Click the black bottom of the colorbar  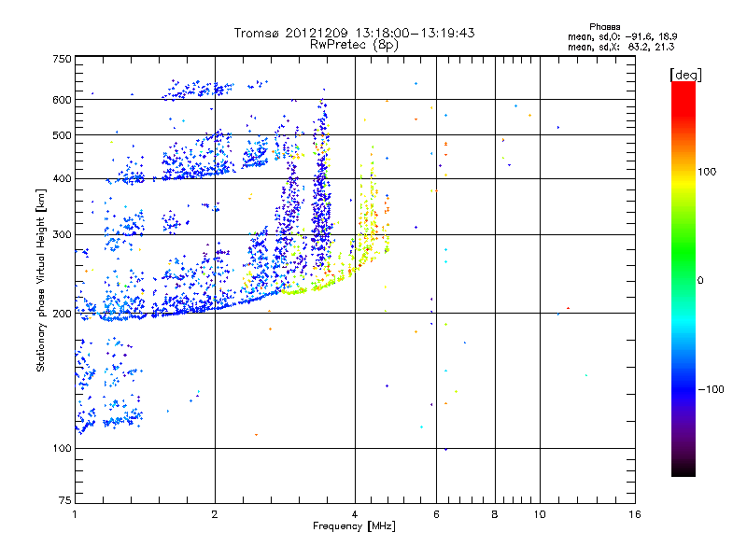point(684,470)
